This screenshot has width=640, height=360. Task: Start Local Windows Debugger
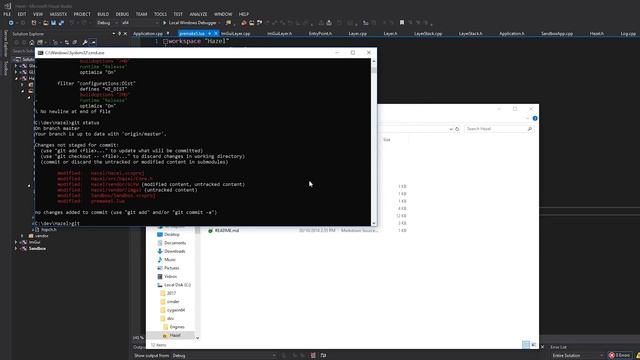coord(190,23)
